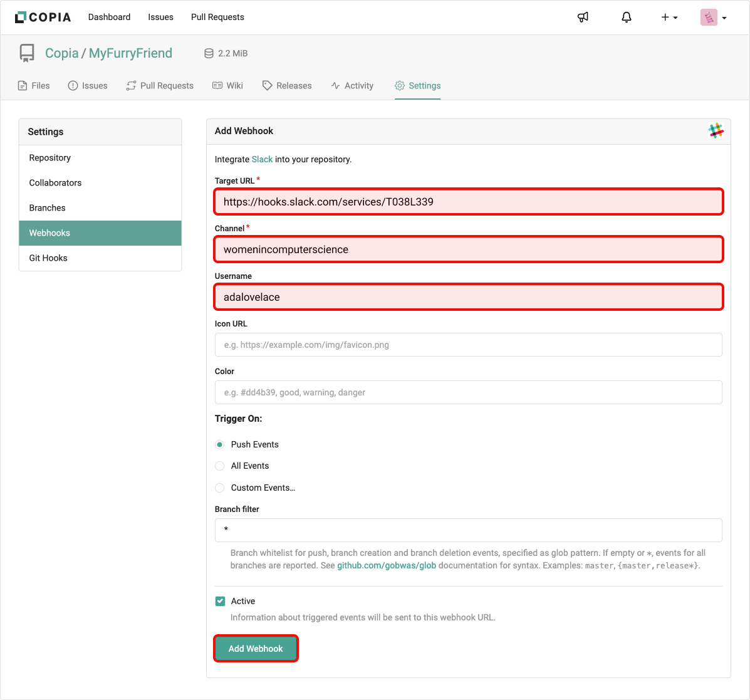The image size is (750, 700).
Task: Select the All Events radio button
Action: point(219,466)
